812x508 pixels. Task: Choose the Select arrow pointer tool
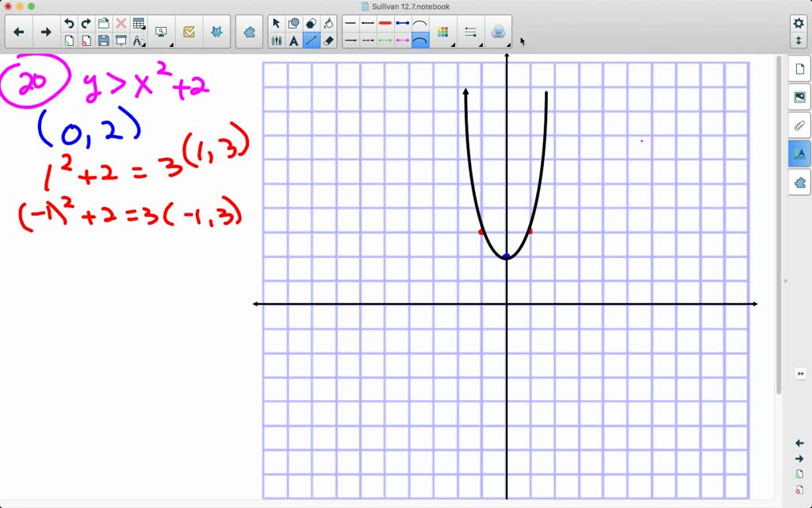click(276, 23)
